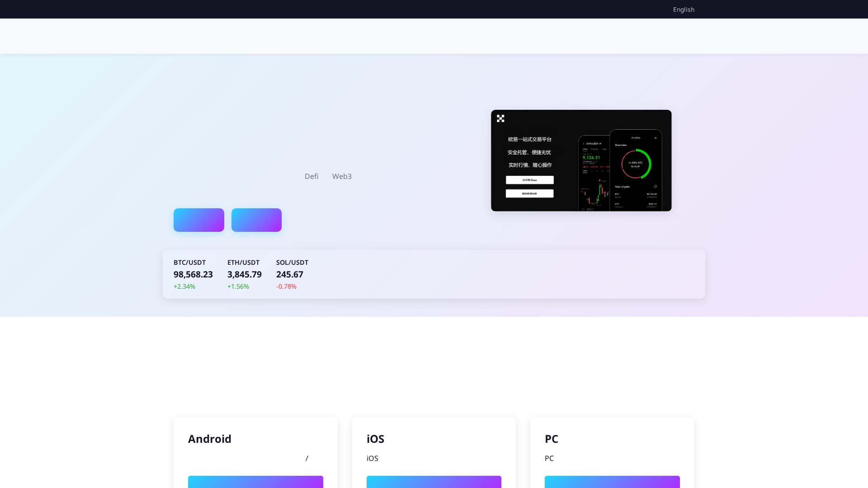Click the lower white button on the dark promo card
Image resolution: width=868 pixels, height=488 pixels.
click(x=529, y=193)
